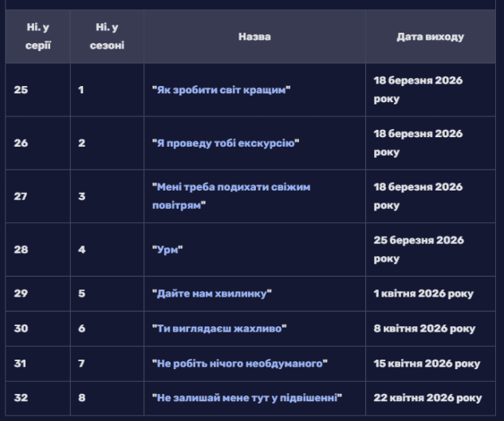Click series number 25 in first row

pyautogui.click(x=21, y=90)
